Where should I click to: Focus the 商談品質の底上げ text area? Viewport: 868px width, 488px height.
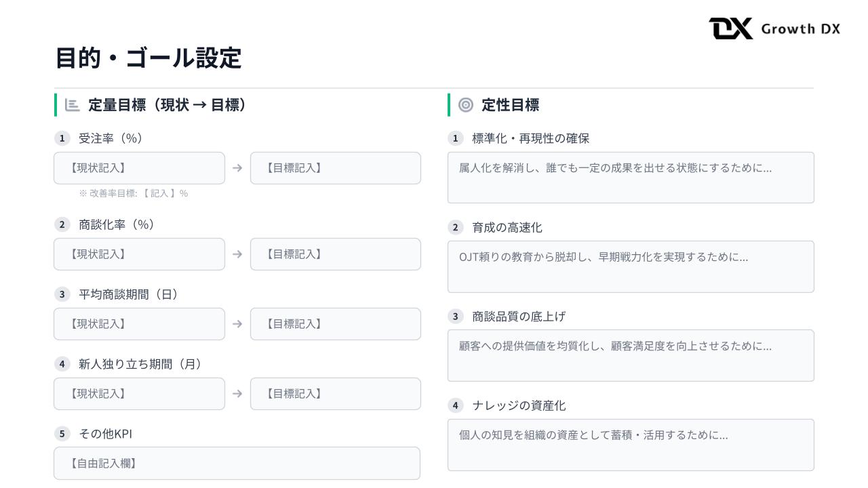click(631, 355)
